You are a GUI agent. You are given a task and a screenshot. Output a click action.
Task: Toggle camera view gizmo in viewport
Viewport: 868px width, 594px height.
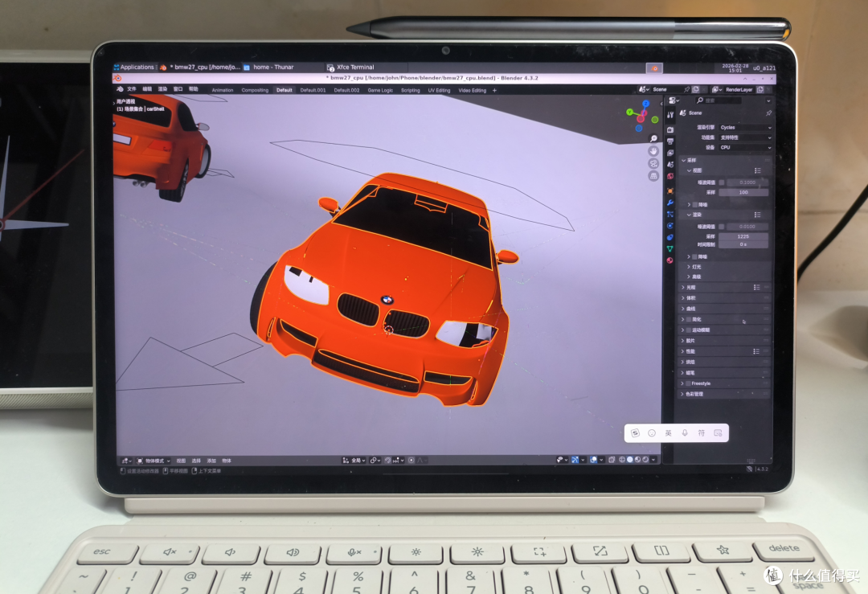653,164
